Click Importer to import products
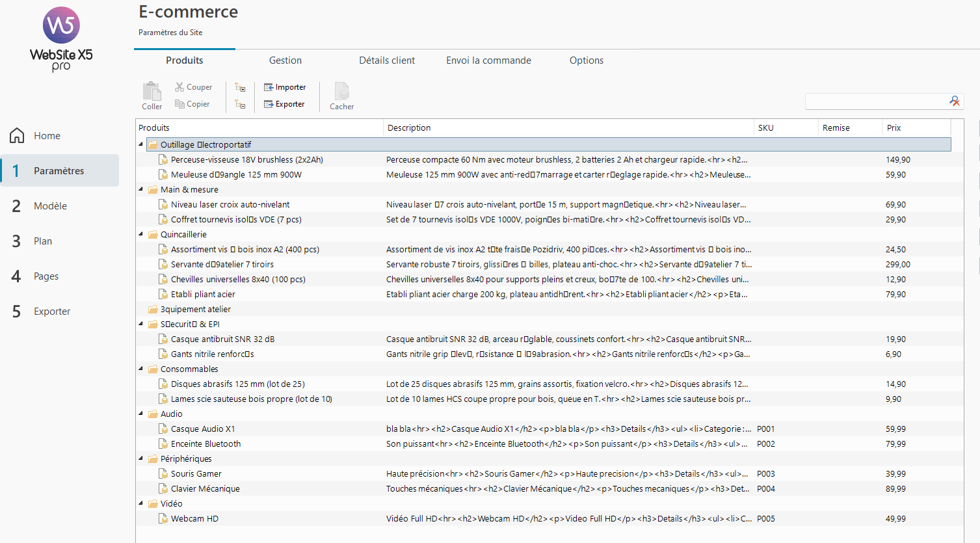This screenshot has height=543, width=980. (x=285, y=87)
